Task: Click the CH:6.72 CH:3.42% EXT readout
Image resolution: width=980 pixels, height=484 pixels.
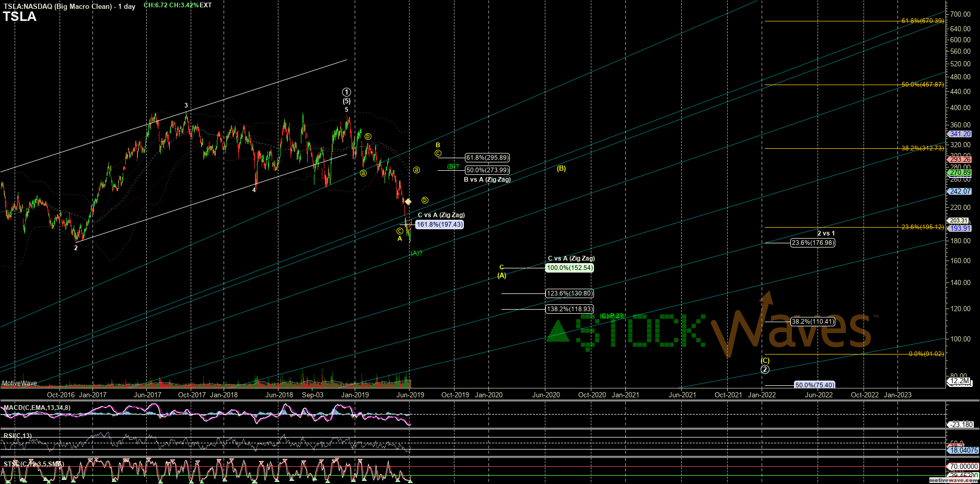Action: point(178,5)
